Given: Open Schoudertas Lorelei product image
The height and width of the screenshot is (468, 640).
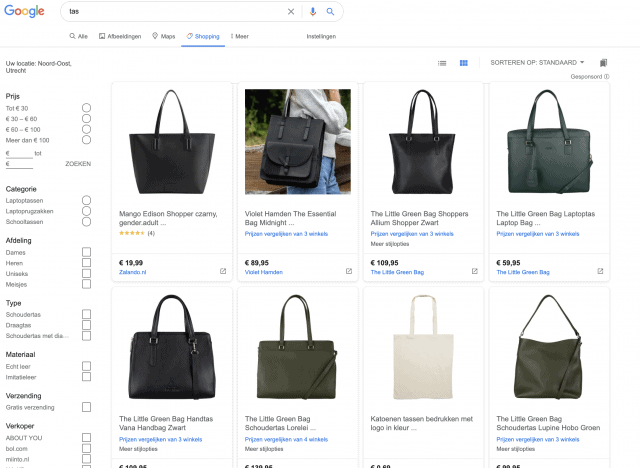Looking at the screenshot, I should (298, 347).
